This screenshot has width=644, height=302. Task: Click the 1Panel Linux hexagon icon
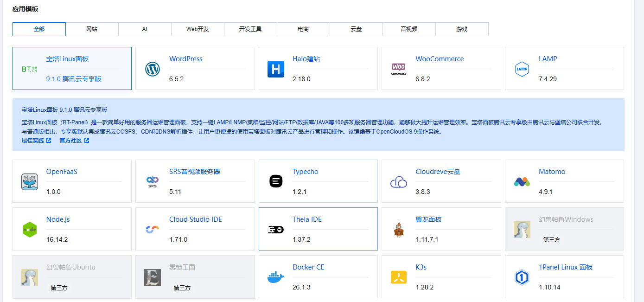(x=522, y=277)
